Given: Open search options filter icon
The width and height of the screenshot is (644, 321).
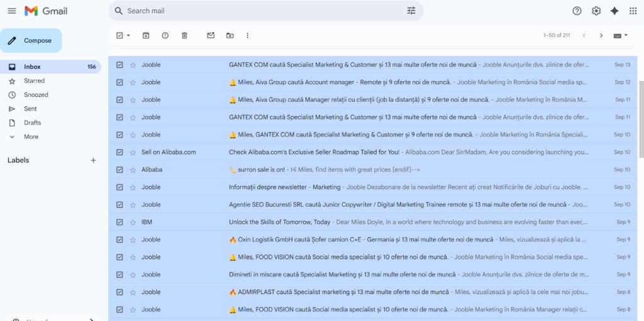Looking at the screenshot, I should coord(411,11).
